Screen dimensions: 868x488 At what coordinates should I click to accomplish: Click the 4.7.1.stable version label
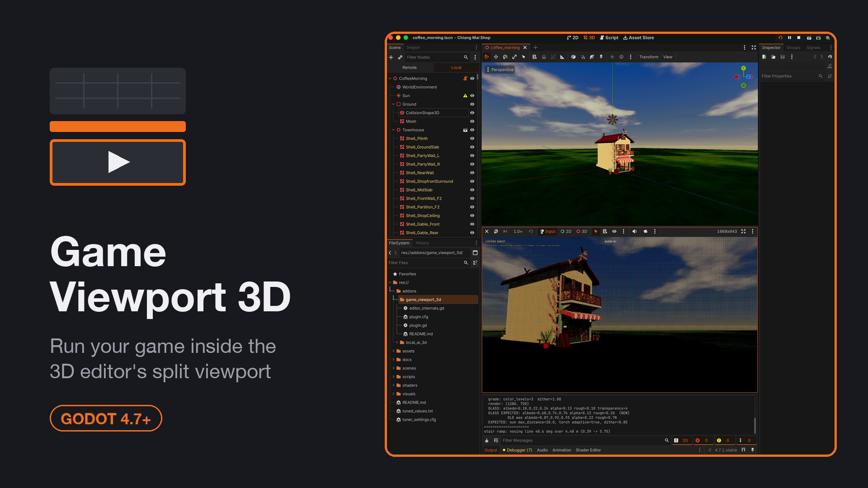click(726, 450)
